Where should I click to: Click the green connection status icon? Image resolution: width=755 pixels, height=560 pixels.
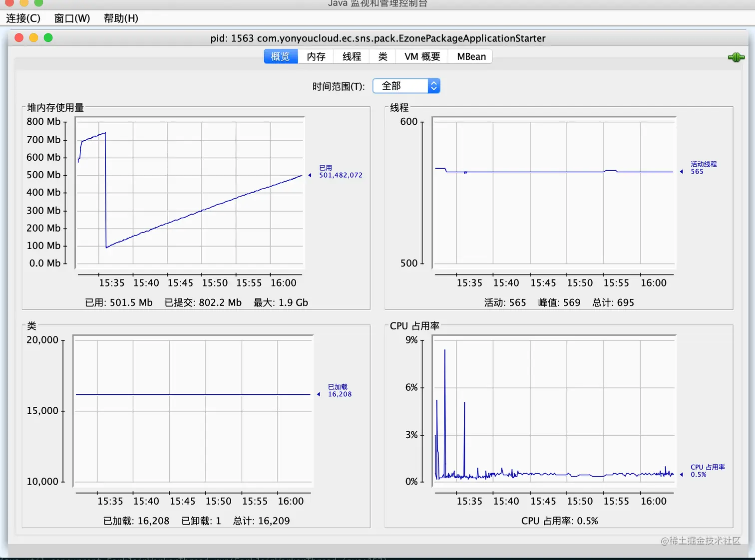click(736, 57)
